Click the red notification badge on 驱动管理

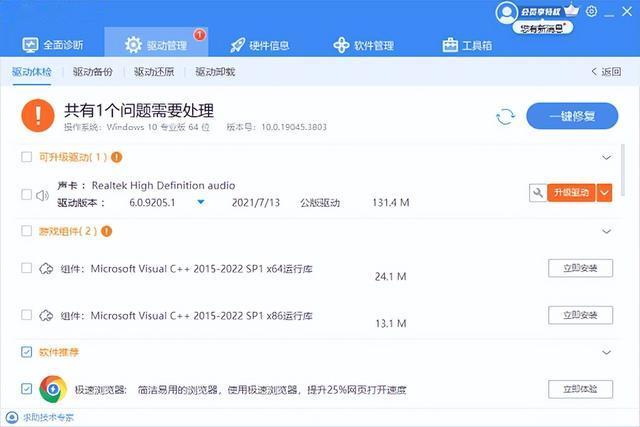point(199,35)
